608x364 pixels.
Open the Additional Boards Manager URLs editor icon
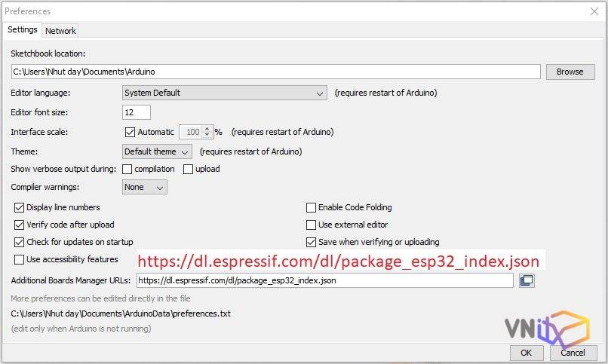[527, 280]
